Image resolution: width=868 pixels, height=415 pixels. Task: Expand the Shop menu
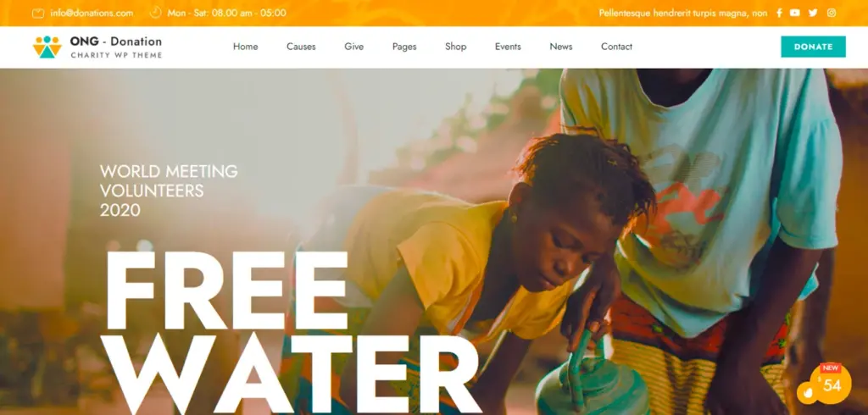click(x=455, y=47)
